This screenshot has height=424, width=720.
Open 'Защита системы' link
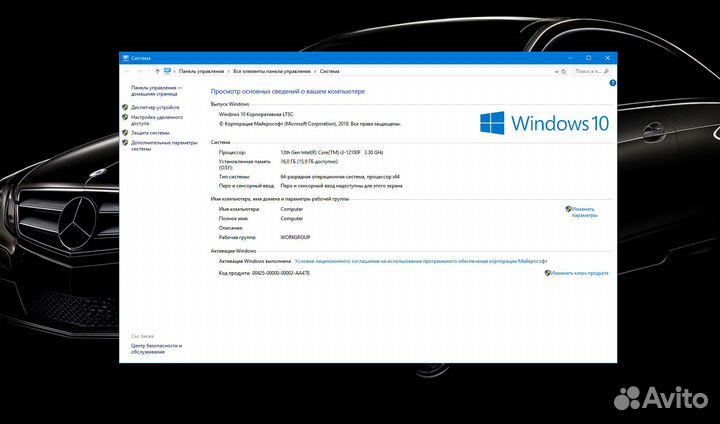coord(150,133)
